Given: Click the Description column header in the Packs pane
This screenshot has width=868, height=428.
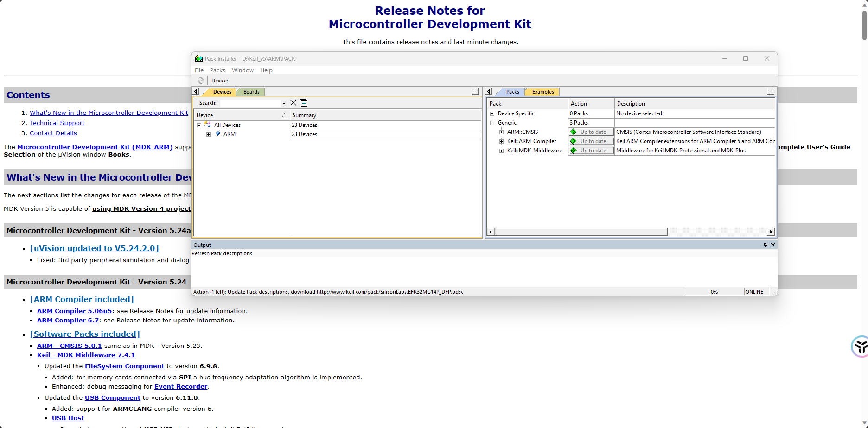Looking at the screenshot, I should click(x=695, y=104).
